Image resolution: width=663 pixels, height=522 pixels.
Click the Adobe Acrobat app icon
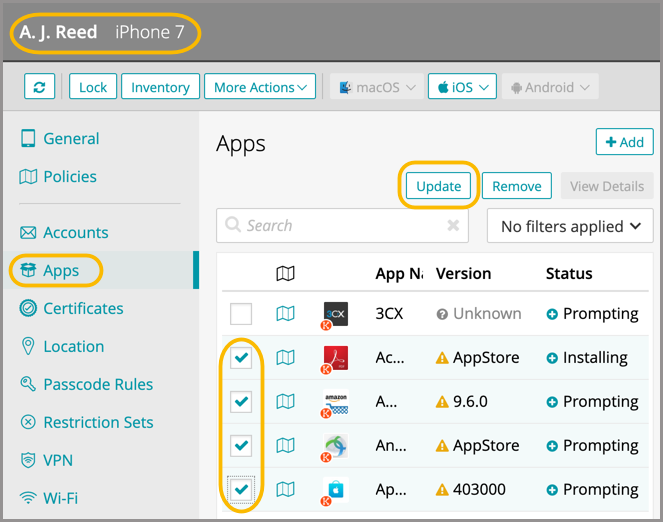(x=335, y=358)
